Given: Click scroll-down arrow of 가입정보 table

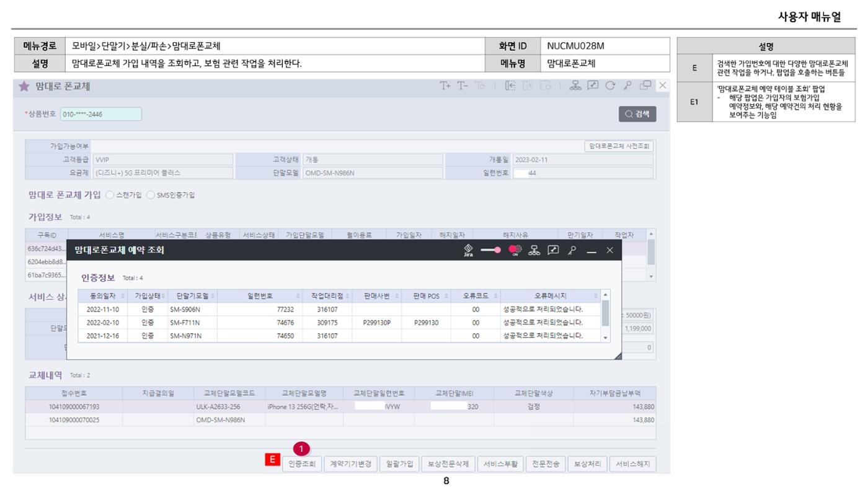Looking at the screenshot, I should click(650, 277).
